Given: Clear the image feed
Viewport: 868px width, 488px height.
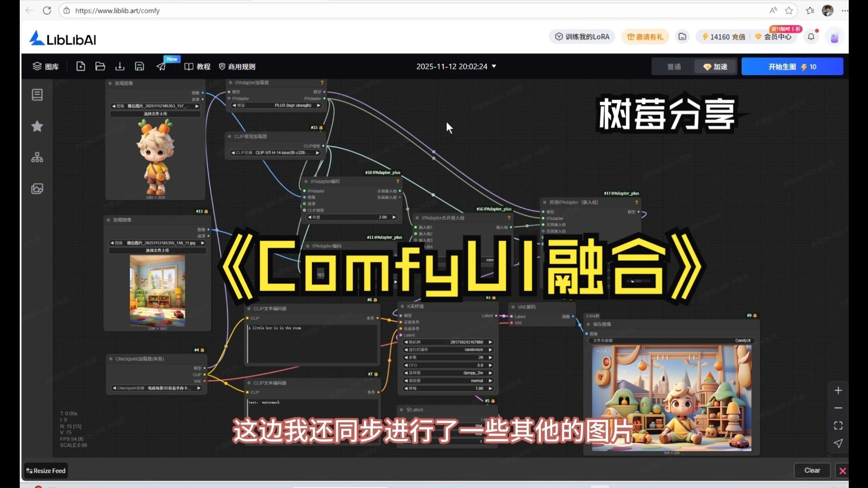Looking at the screenshot, I should (x=812, y=470).
